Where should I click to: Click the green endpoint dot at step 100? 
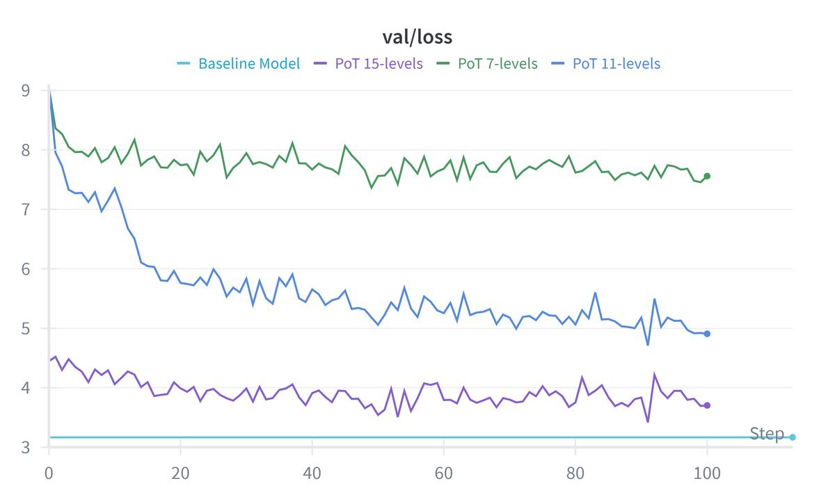pos(707,177)
